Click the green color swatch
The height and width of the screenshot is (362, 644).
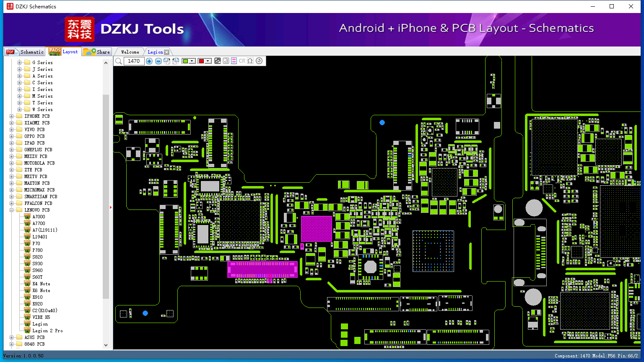coord(186,61)
